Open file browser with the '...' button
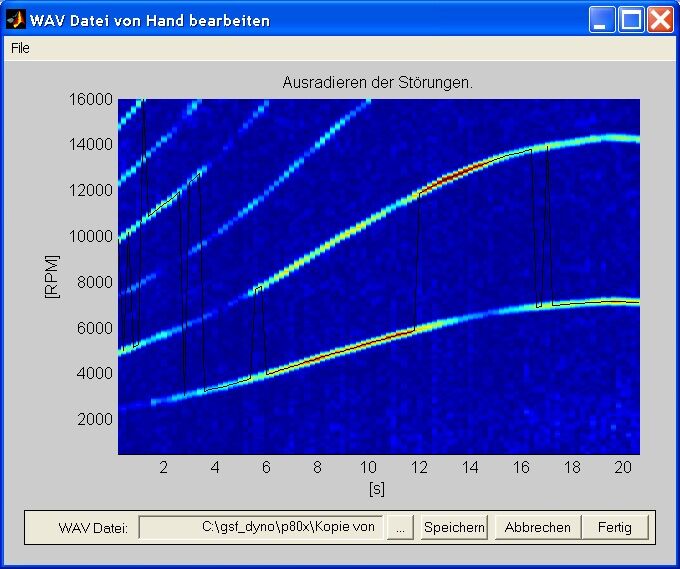Image resolution: width=680 pixels, height=569 pixels. pyautogui.click(x=400, y=527)
